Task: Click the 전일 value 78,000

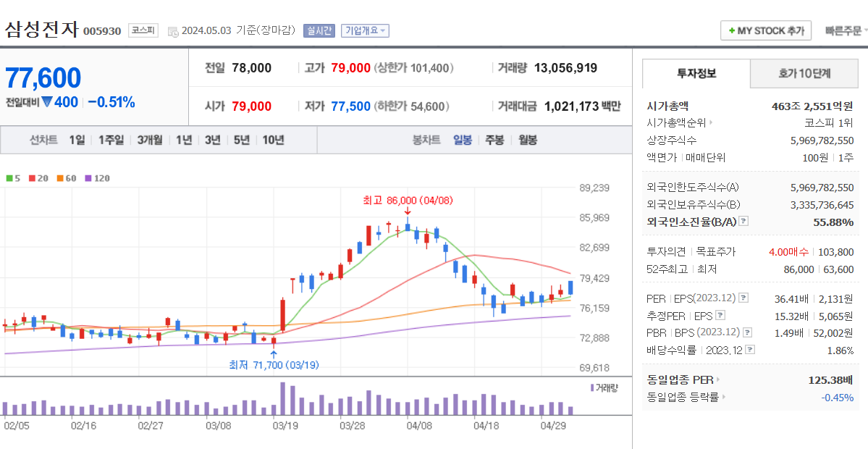Action: point(252,68)
